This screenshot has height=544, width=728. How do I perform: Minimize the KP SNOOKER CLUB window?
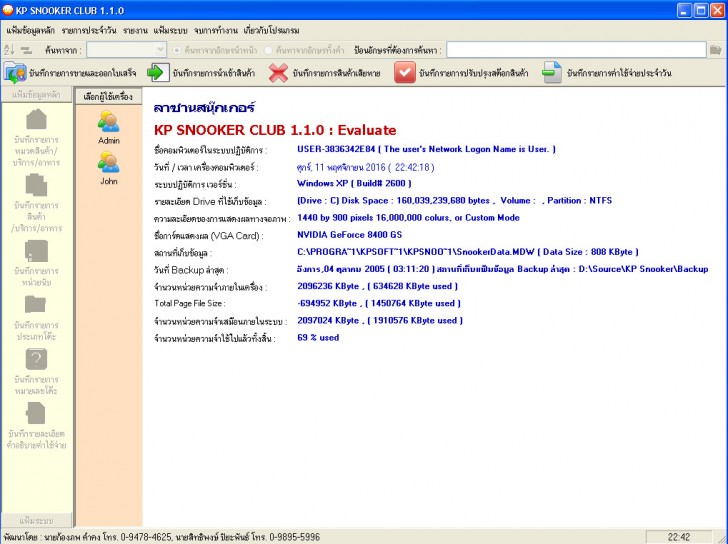[684, 10]
